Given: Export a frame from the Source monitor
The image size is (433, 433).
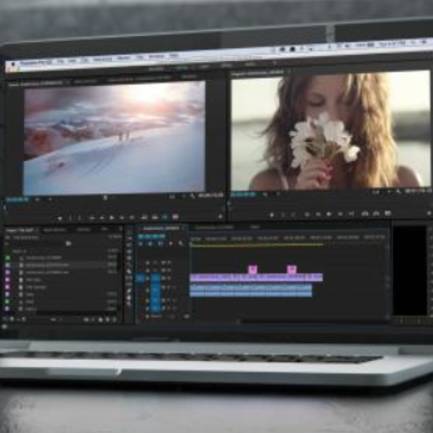Looking at the screenshot, I should pos(175,217).
